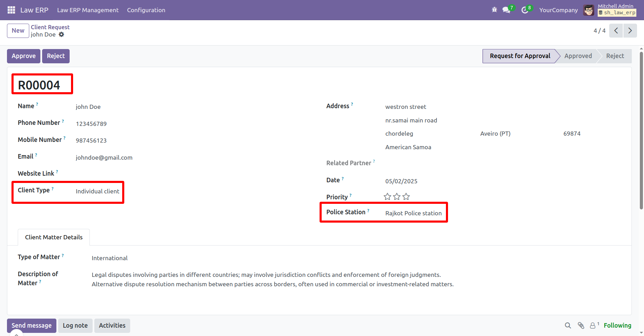Click the Reject action button
Viewport: 644px width, 336px height.
(56, 56)
